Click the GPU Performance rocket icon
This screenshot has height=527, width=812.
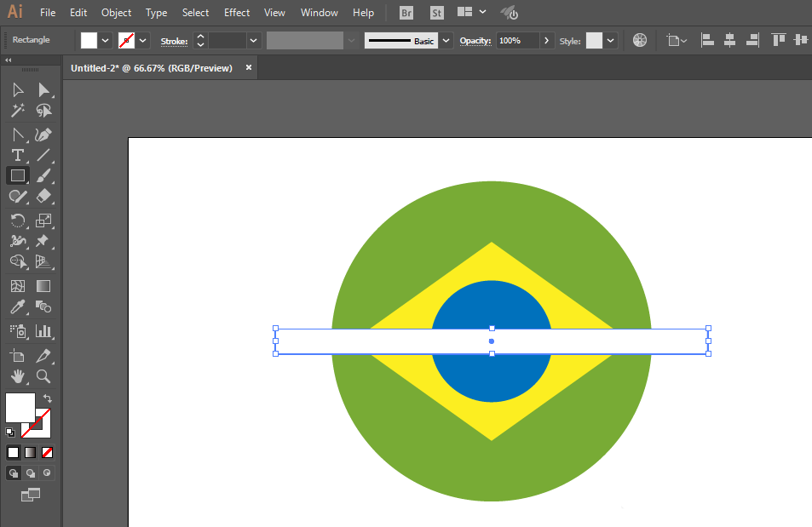(x=509, y=13)
